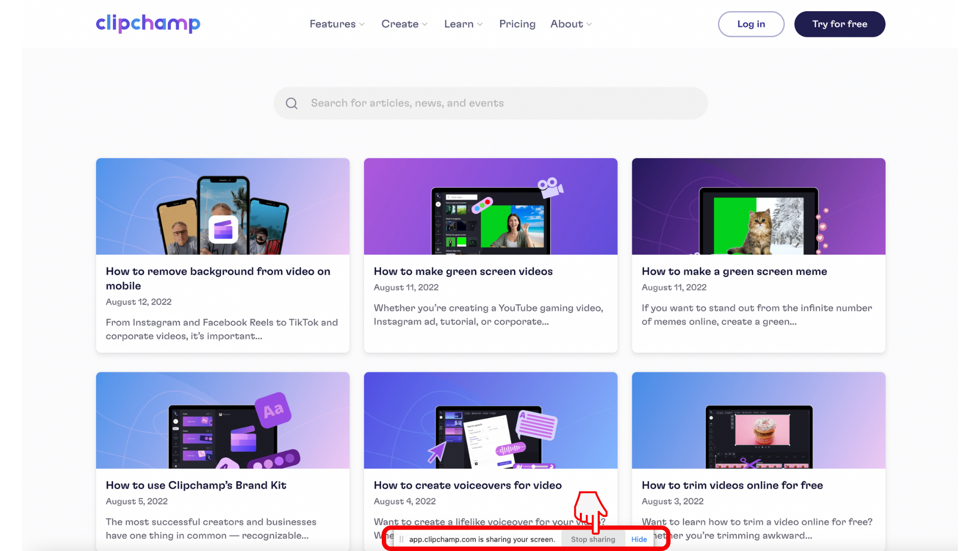
Task: Select the Pricing menu item
Action: (517, 24)
